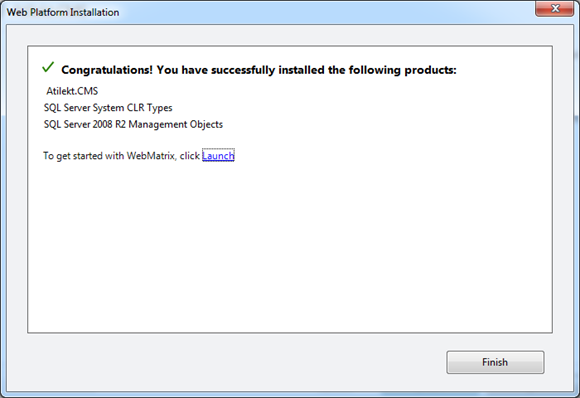Close the Web Platform Installation dialog

tap(554, 9)
